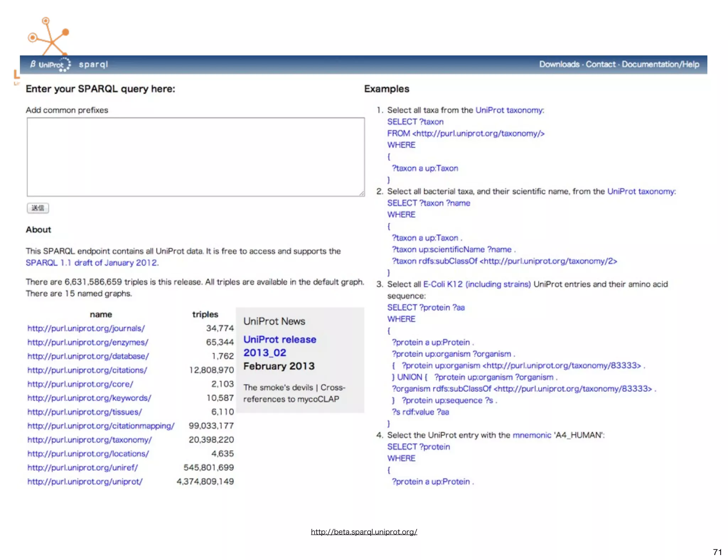Select triples value 12,808,970
Screen dimensions: 728x560
tap(212, 370)
